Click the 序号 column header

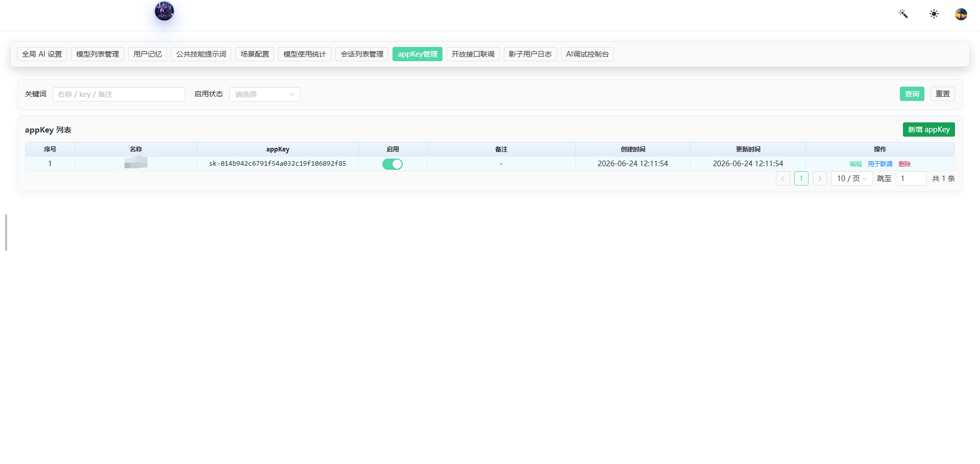point(50,149)
